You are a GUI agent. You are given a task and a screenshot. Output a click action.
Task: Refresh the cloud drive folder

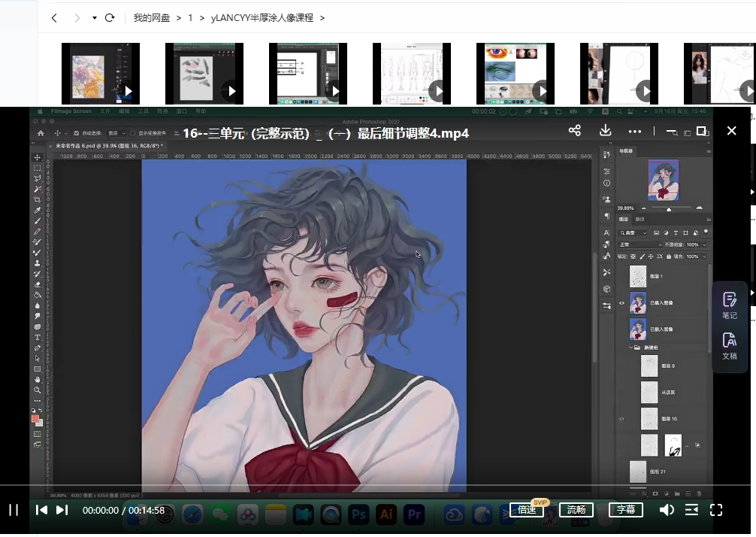tap(110, 18)
